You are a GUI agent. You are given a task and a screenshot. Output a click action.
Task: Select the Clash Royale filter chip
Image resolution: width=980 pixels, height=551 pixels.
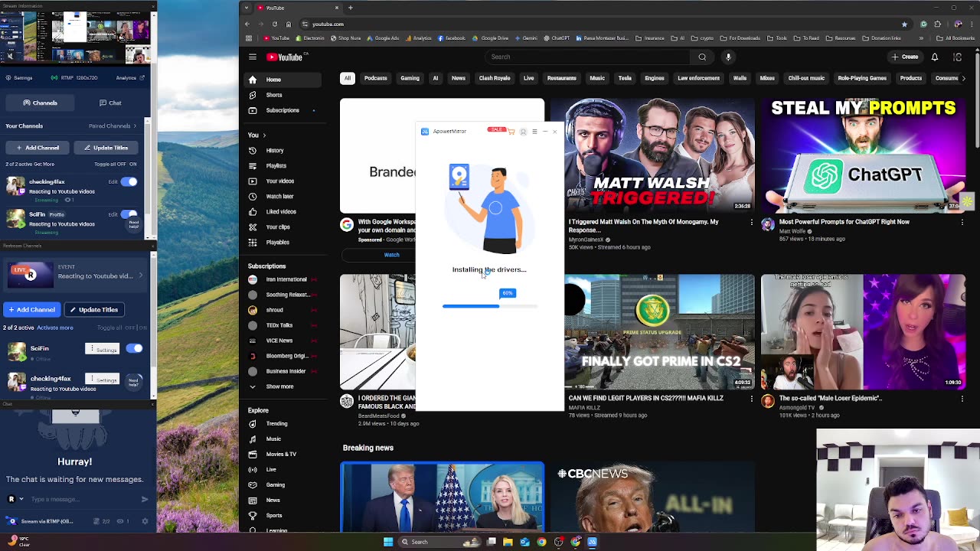(495, 78)
